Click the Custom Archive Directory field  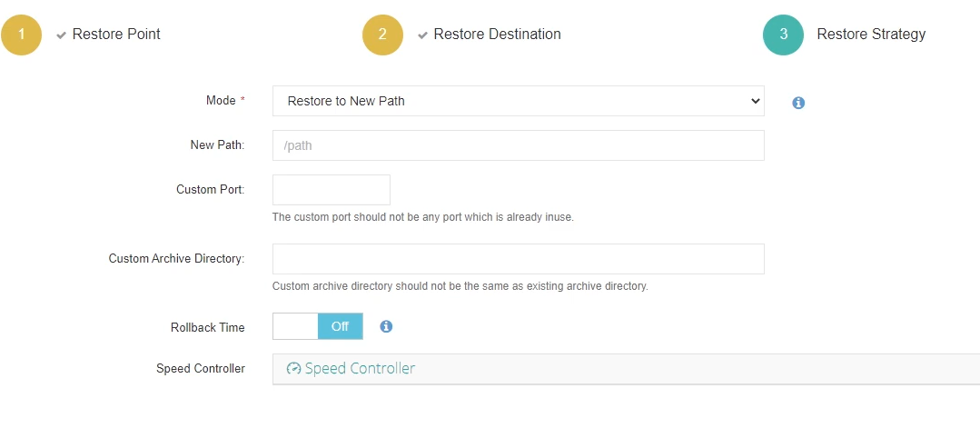click(518, 259)
